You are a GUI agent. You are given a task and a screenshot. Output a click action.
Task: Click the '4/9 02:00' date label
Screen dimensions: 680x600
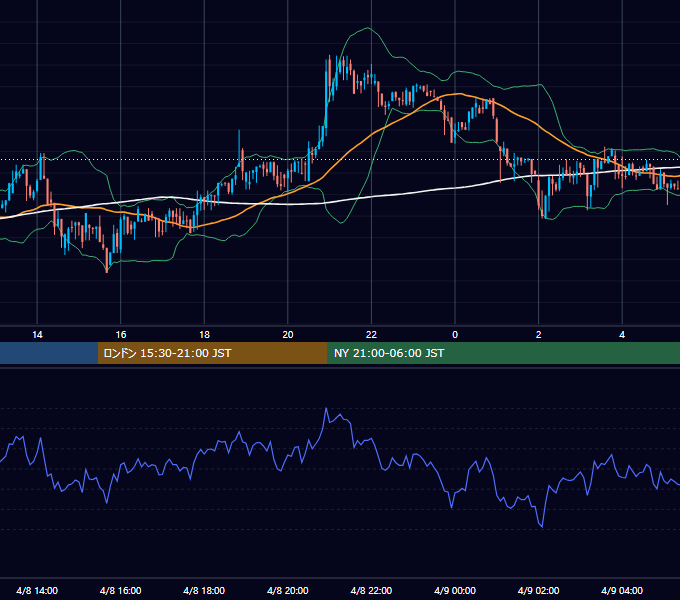coord(539,590)
